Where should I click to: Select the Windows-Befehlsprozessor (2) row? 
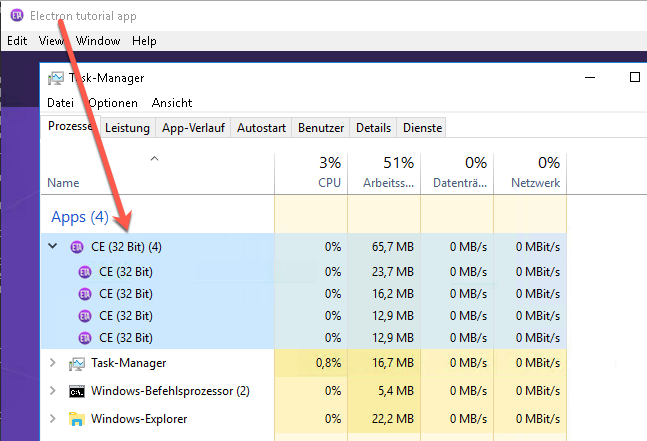click(304, 391)
